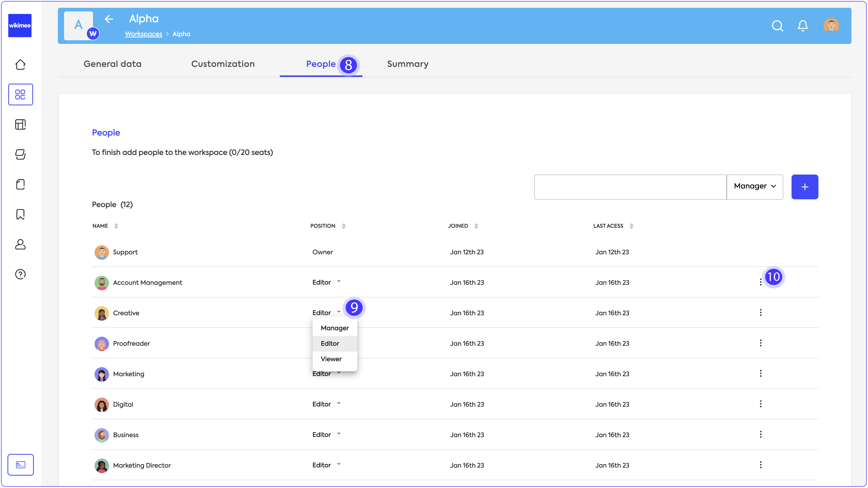Open the user profile sidebar icon
Image resolution: width=868 pixels, height=488 pixels.
point(20,244)
